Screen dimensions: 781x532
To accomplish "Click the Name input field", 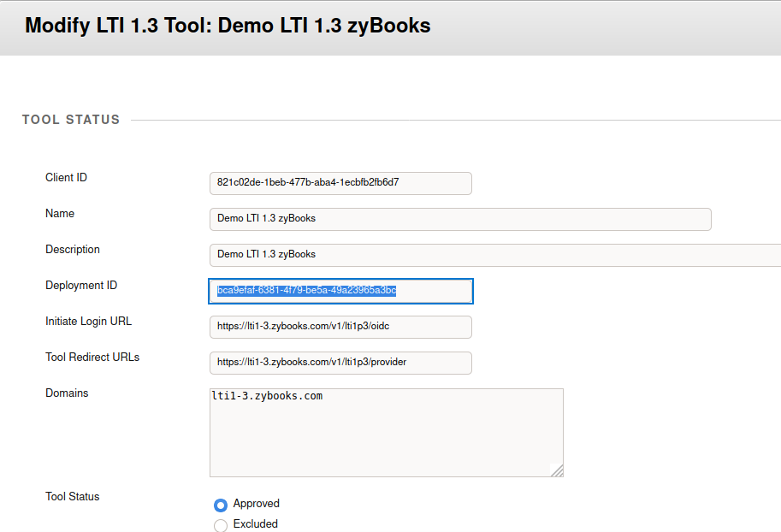I will pyautogui.click(x=460, y=219).
